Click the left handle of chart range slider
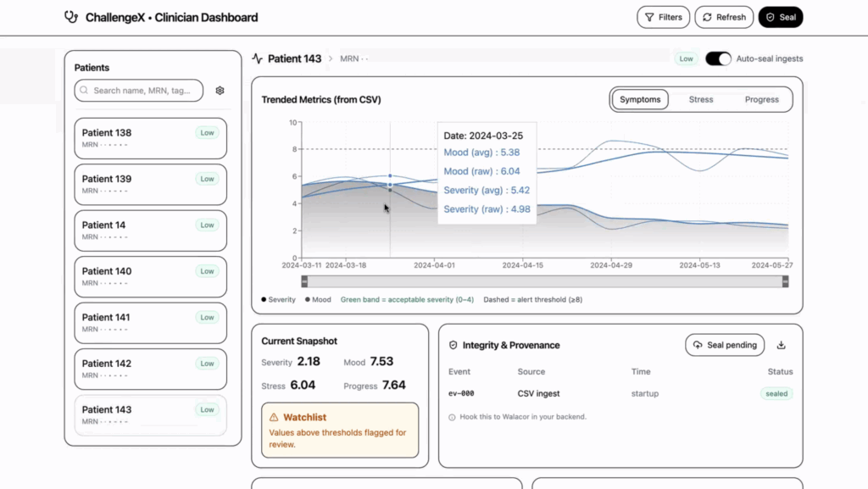This screenshot has width=868, height=489. click(x=304, y=281)
